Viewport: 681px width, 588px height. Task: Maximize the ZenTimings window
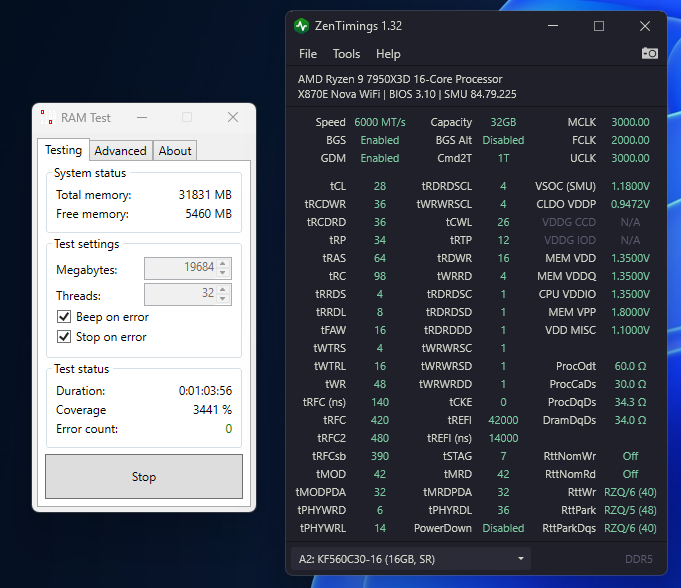point(599,26)
